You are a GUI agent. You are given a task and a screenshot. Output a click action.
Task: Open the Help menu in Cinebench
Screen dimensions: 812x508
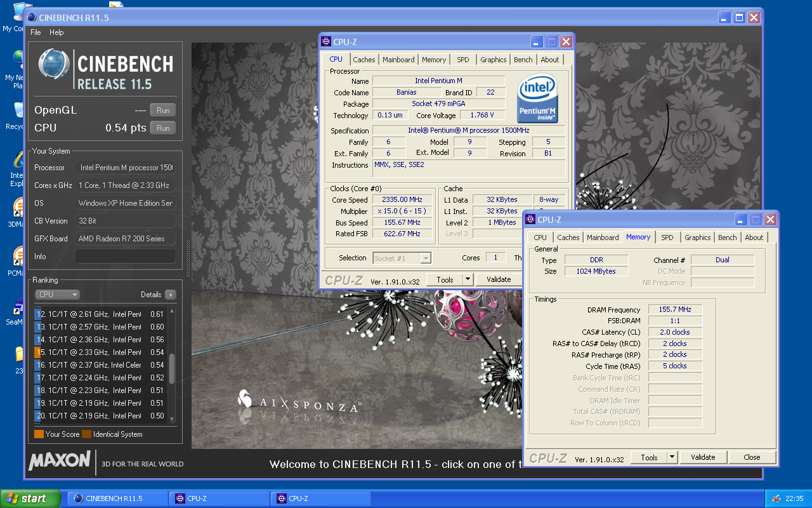[56, 32]
